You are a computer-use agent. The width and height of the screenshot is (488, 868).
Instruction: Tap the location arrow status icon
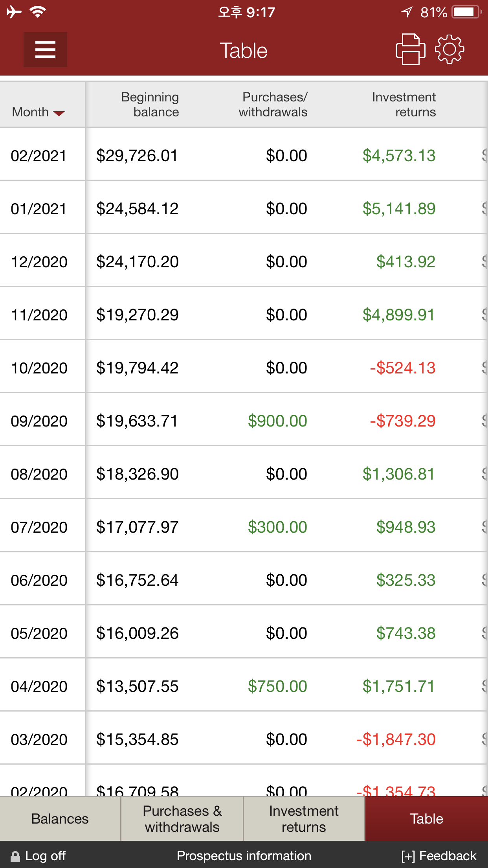407,12
